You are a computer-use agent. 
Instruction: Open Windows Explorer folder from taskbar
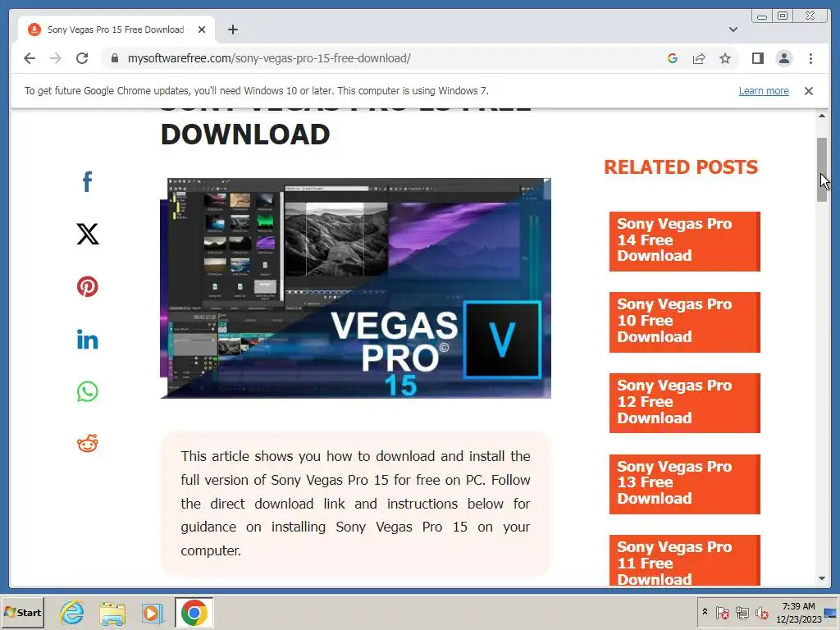(112, 612)
